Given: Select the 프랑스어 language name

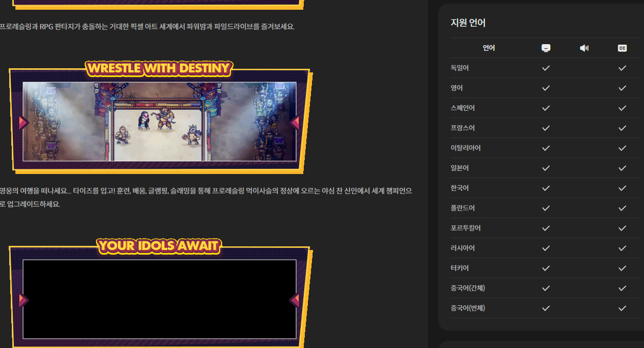Looking at the screenshot, I should click(463, 128).
